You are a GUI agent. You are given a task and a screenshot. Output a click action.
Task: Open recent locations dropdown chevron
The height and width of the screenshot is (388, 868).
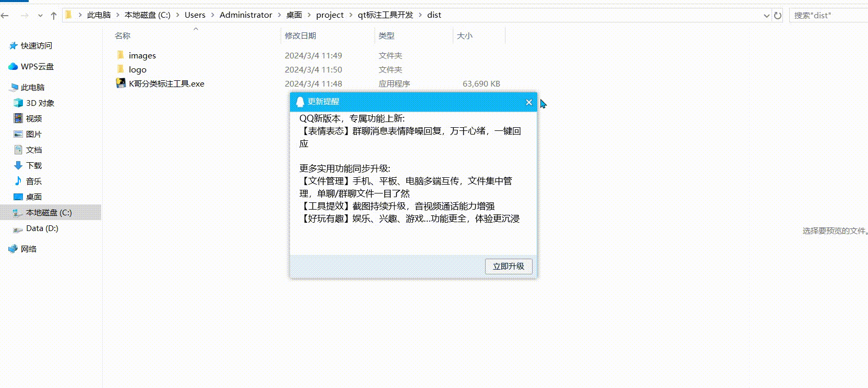point(40,16)
